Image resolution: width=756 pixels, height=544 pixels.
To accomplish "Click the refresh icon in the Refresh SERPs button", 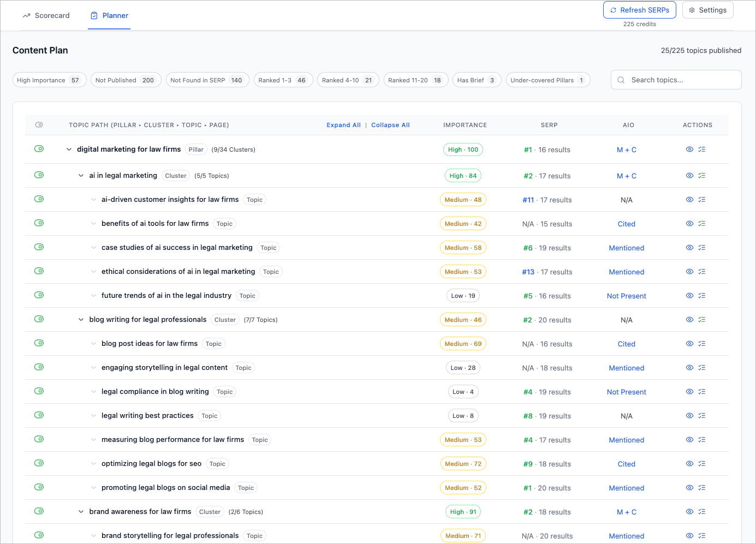I will tap(612, 10).
